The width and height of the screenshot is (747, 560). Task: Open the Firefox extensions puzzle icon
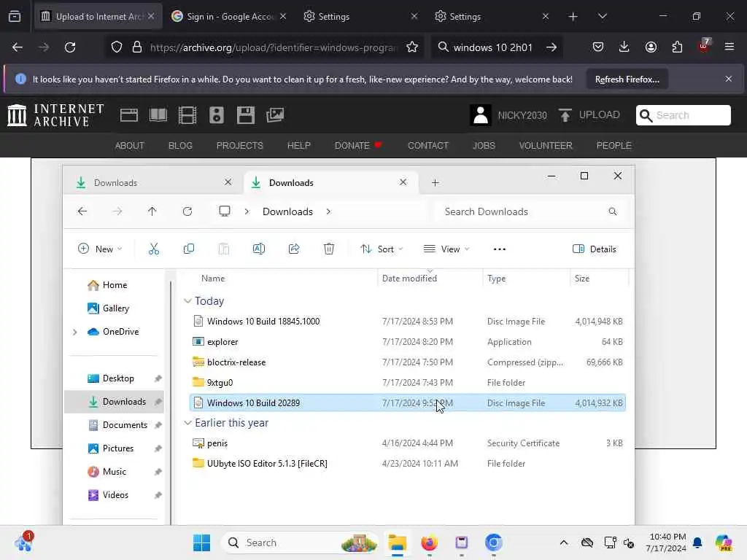click(x=677, y=47)
